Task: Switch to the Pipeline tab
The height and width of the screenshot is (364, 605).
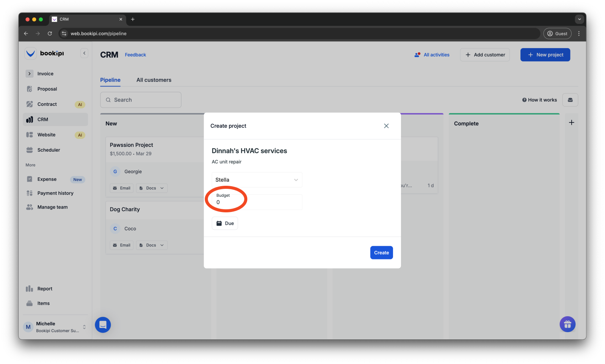Action: (x=110, y=80)
